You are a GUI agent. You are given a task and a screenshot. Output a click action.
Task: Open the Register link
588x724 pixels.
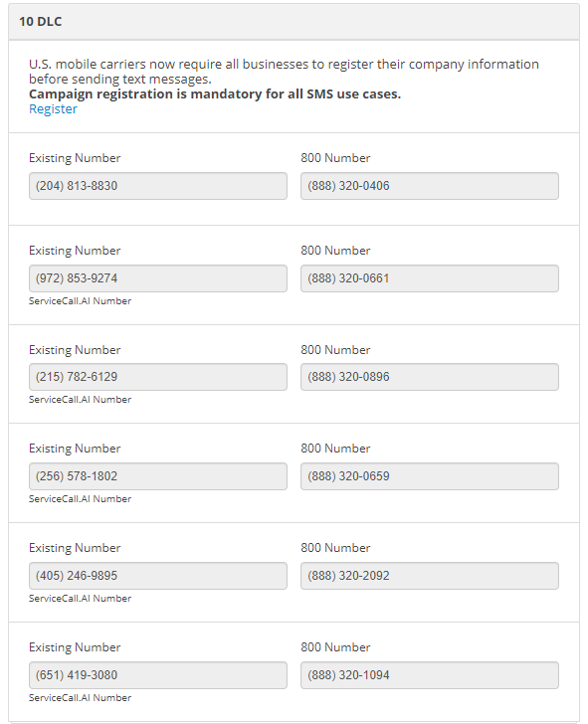point(53,109)
